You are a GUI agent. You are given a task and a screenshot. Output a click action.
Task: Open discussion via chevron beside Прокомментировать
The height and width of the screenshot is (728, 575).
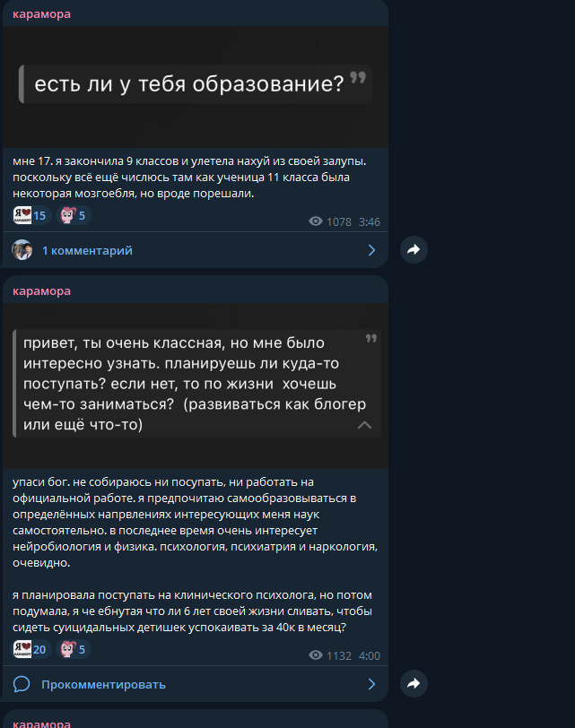coord(371,684)
